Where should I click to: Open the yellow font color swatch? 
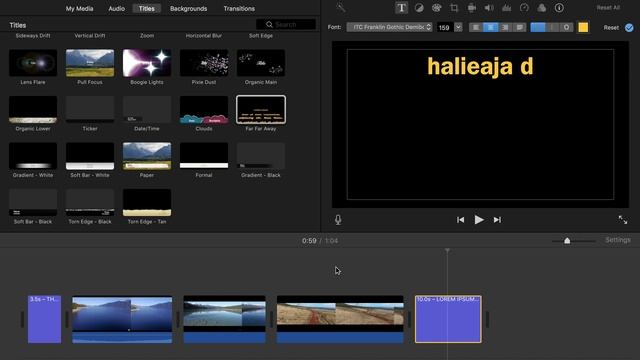(x=583, y=27)
